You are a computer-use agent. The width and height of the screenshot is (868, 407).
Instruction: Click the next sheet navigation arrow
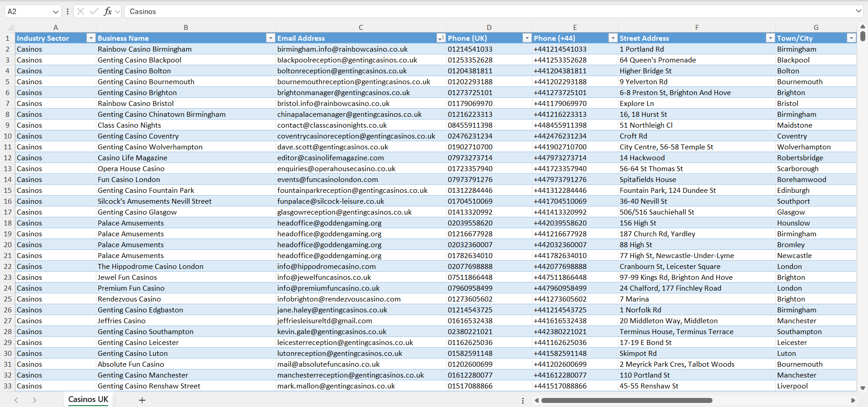click(x=34, y=400)
